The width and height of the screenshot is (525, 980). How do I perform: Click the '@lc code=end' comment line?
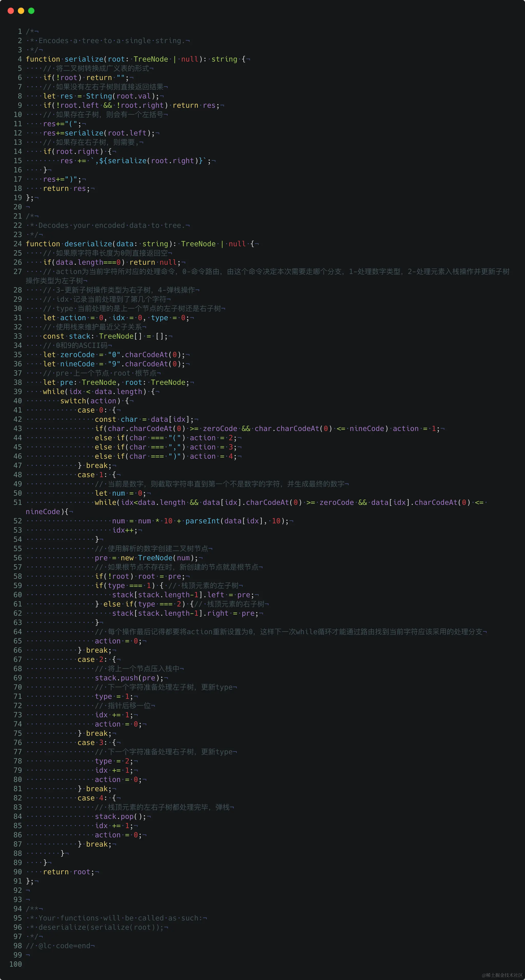point(58,946)
